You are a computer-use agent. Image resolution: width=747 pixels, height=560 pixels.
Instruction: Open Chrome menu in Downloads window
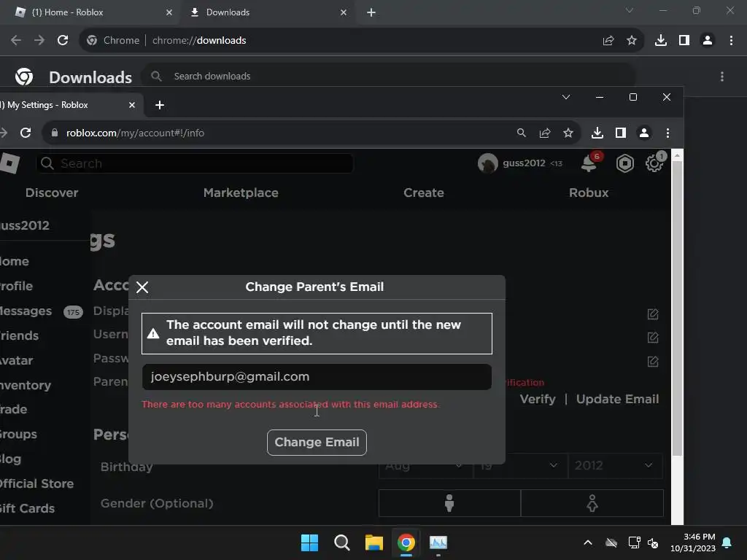[x=731, y=41]
